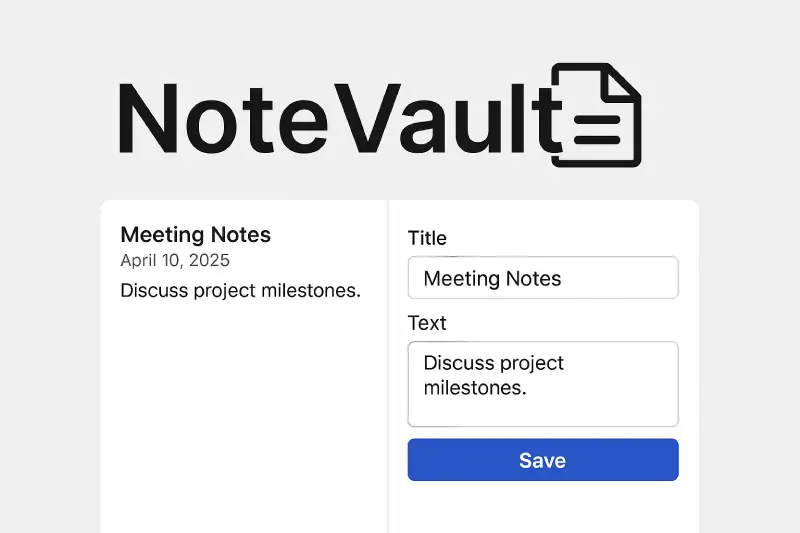Save the note with the Save button

click(x=543, y=460)
